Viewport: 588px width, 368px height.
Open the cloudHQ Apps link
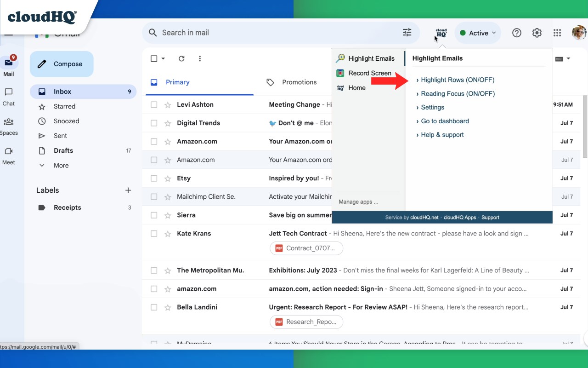460,217
